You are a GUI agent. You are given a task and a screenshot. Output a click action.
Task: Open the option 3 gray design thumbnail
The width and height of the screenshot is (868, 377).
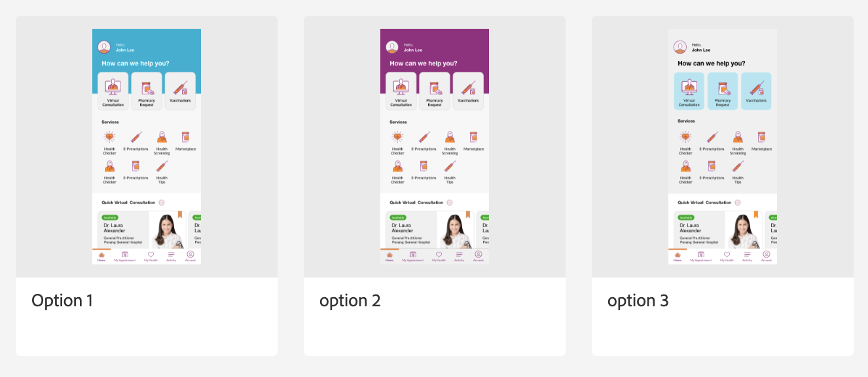723,147
